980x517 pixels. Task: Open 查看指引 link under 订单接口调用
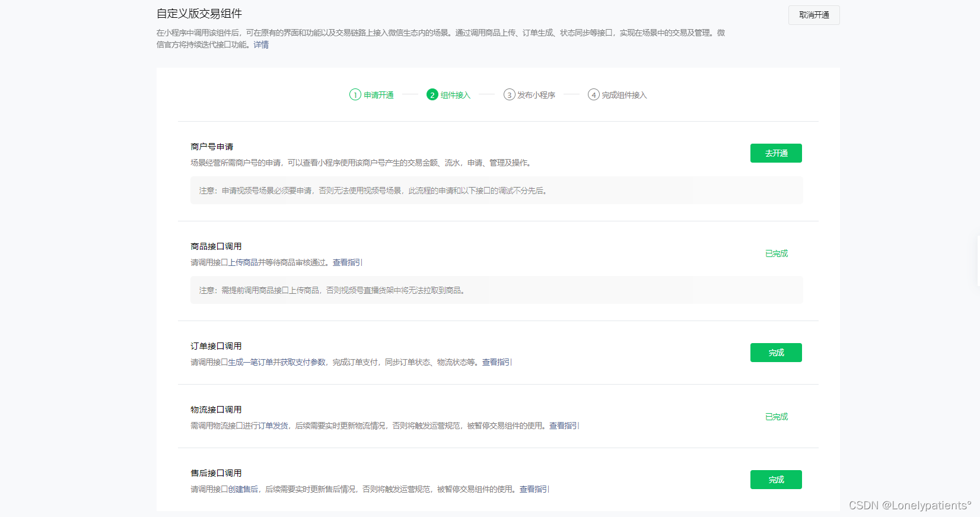tap(497, 362)
